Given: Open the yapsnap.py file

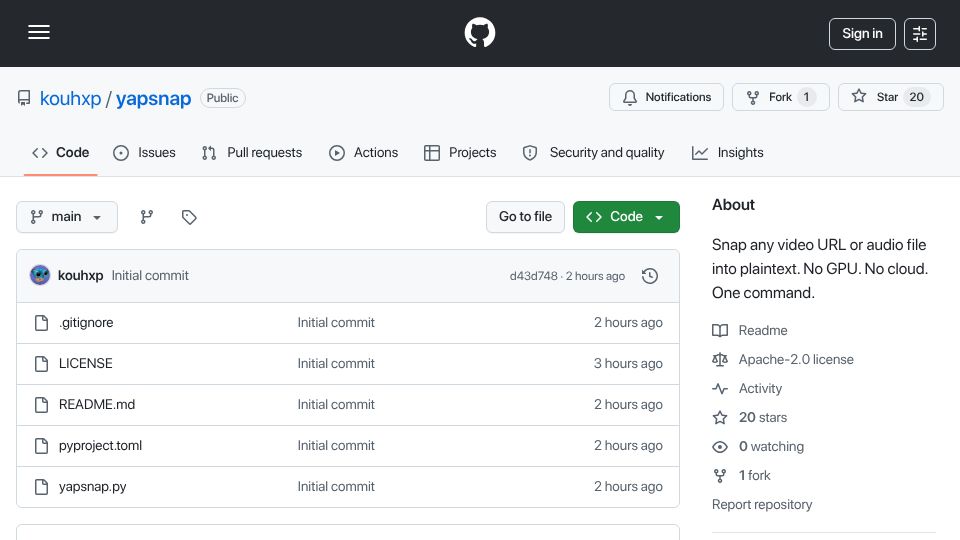Looking at the screenshot, I should tap(92, 487).
